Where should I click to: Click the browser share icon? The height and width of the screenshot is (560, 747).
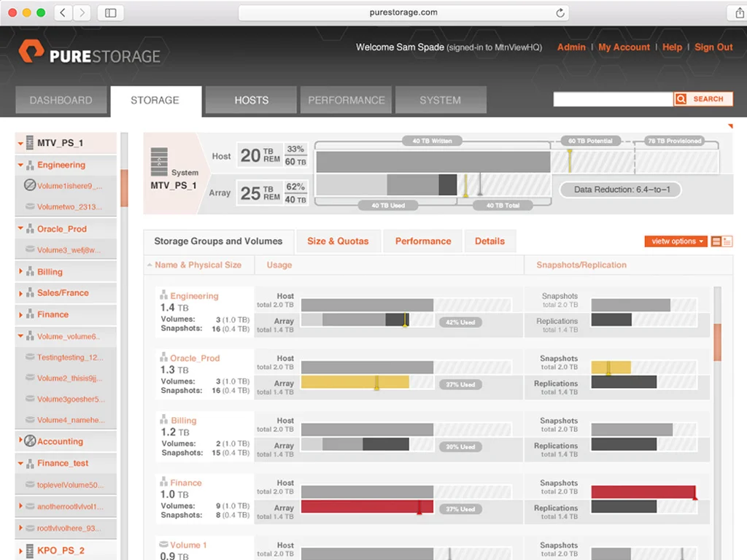coord(740,13)
